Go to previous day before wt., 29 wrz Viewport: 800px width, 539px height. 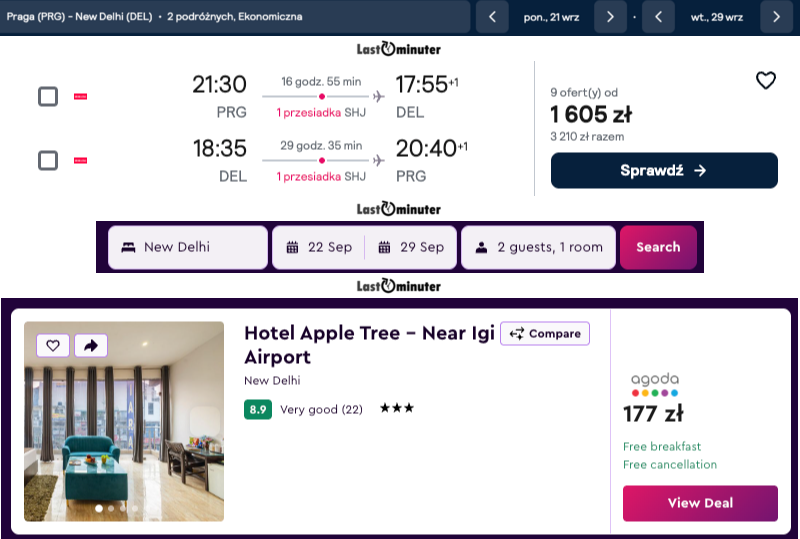(x=658, y=17)
